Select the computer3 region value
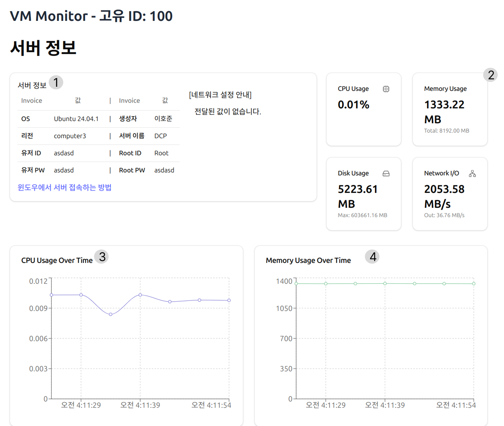504x426 pixels. point(70,136)
